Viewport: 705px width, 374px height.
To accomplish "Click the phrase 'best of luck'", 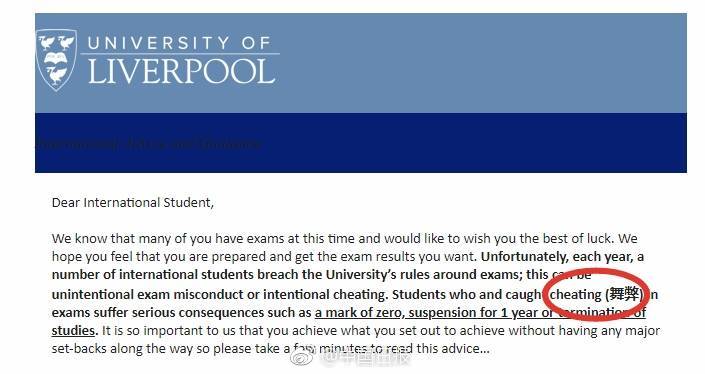I will [577, 239].
